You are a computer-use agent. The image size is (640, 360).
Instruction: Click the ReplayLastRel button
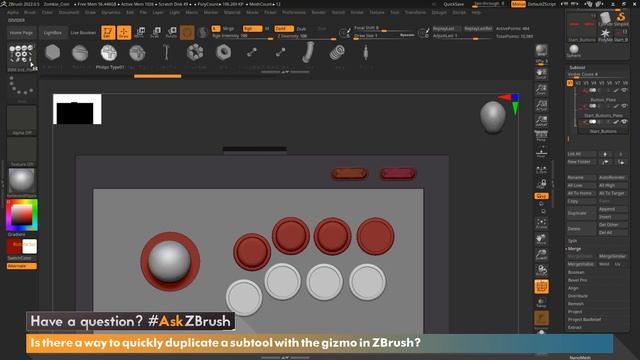point(478,29)
